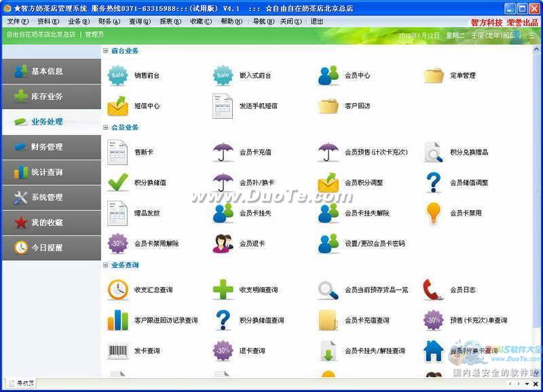Open the 销售前台 sales front desk icon

coord(118,75)
